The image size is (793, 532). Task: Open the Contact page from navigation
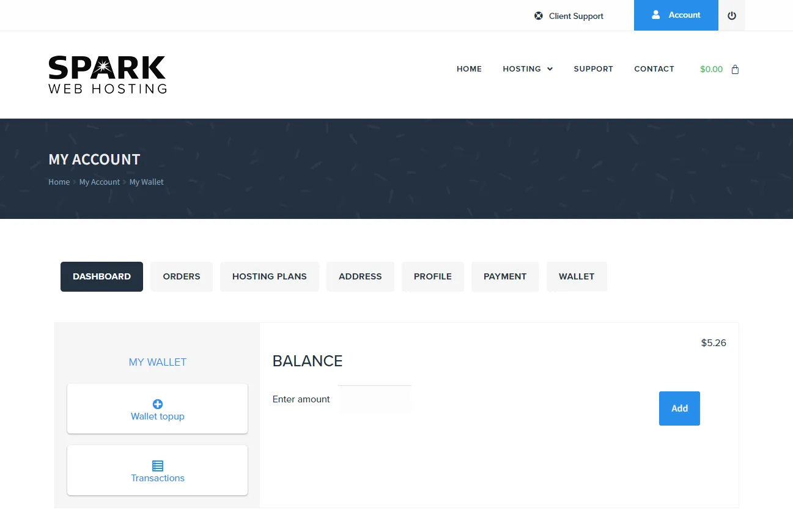click(x=654, y=69)
